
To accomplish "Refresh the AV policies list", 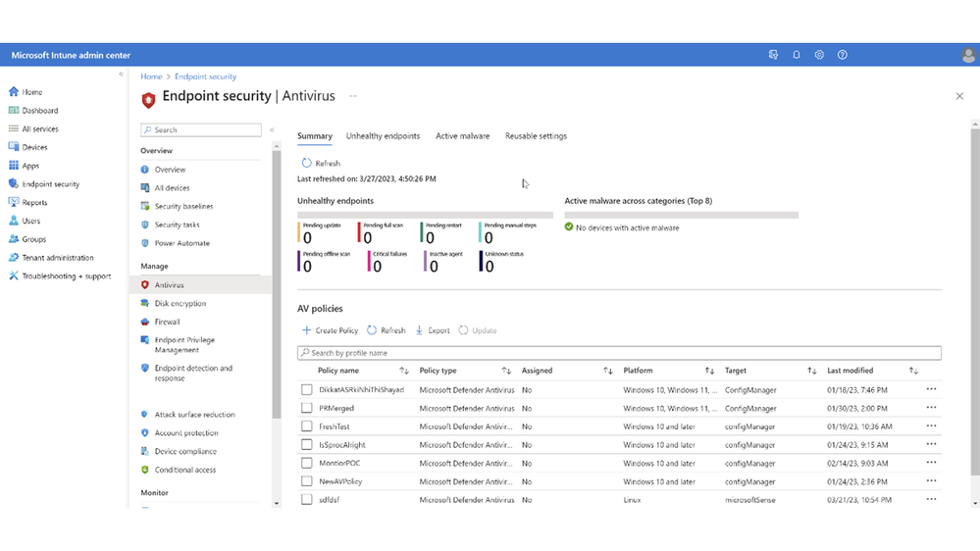I will point(387,330).
